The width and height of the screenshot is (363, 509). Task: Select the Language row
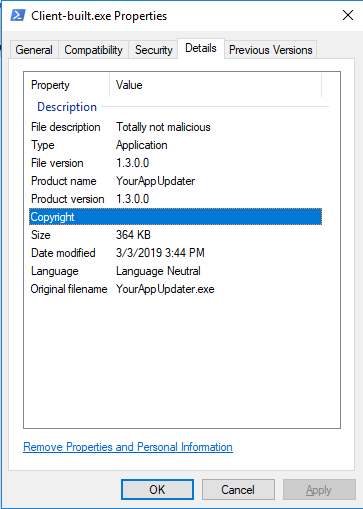click(x=175, y=271)
